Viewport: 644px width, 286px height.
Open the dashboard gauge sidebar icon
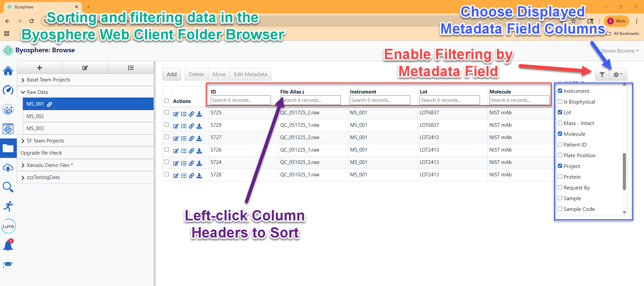click(x=8, y=90)
